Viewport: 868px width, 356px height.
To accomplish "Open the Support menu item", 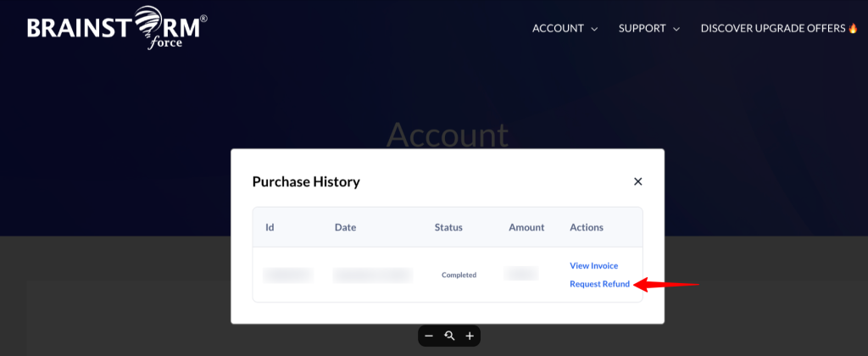I will (x=642, y=28).
